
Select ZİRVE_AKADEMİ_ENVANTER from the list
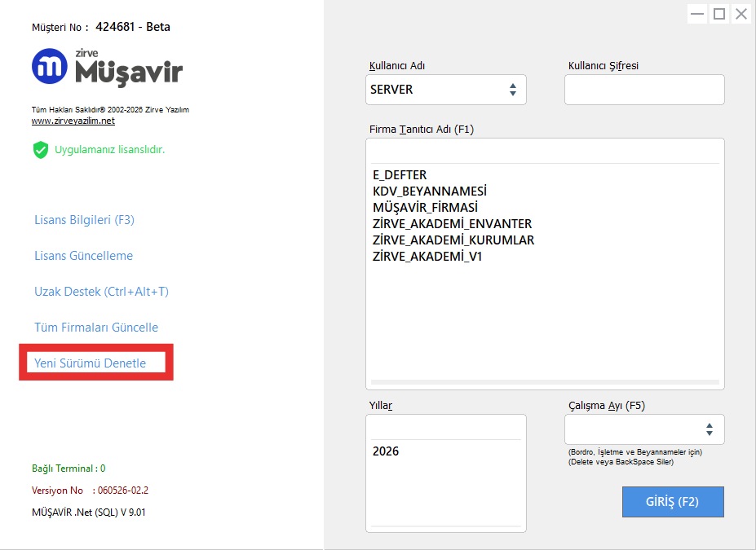point(453,224)
